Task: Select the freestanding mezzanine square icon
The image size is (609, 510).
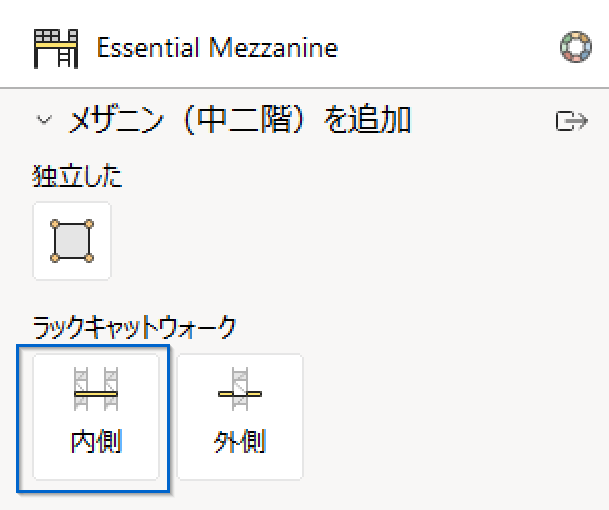Action: [x=72, y=241]
